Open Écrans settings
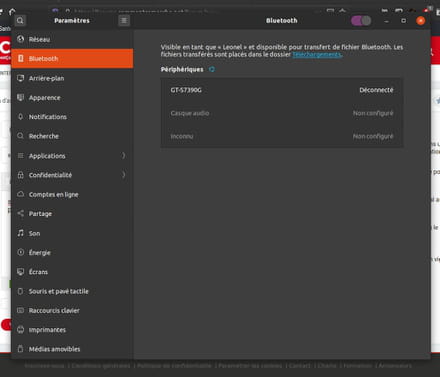 pos(72,272)
